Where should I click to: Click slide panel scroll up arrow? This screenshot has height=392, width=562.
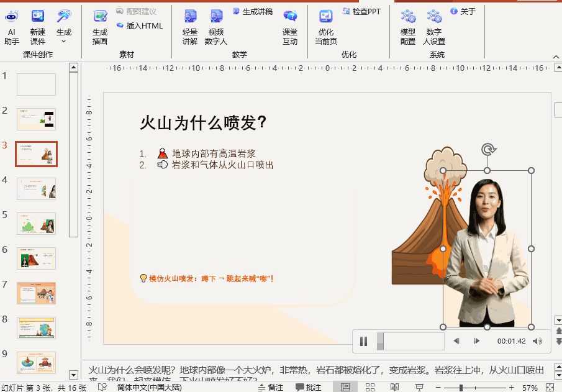(x=73, y=68)
